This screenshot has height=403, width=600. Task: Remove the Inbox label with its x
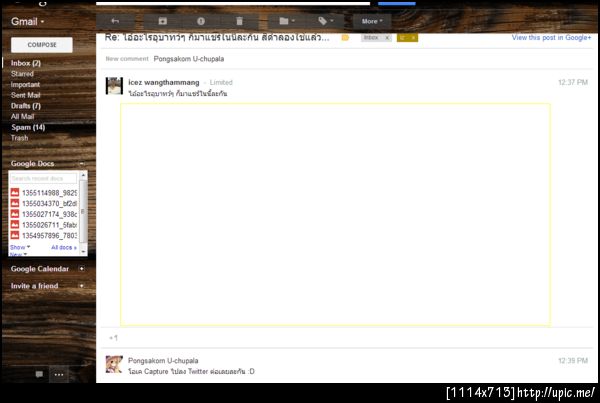pyautogui.click(x=387, y=38)
